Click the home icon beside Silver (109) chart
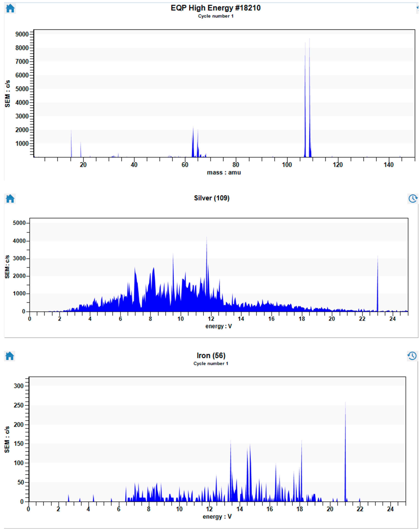This screenshot has height=532, width=420. click(10, 199)
